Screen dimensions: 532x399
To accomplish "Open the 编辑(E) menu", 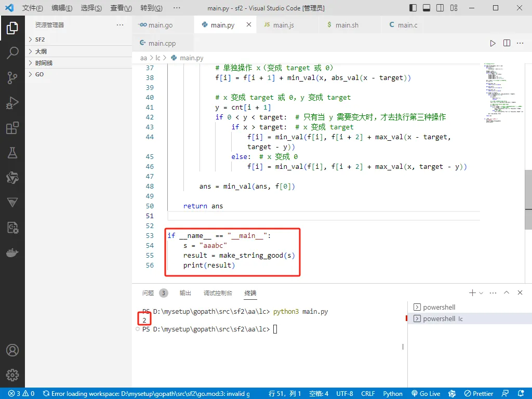I will click(62, 8).
